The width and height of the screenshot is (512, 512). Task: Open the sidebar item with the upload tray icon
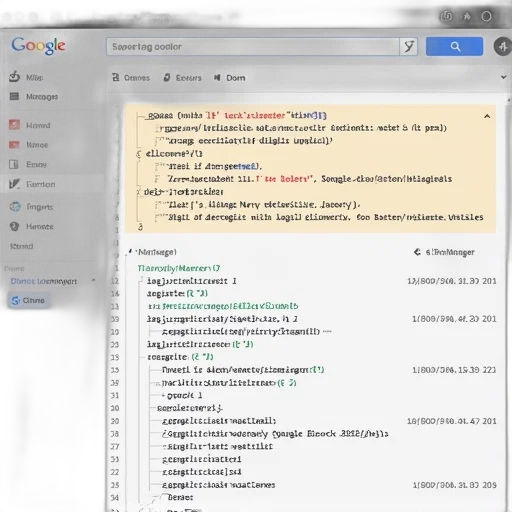[x=26, y=77]
